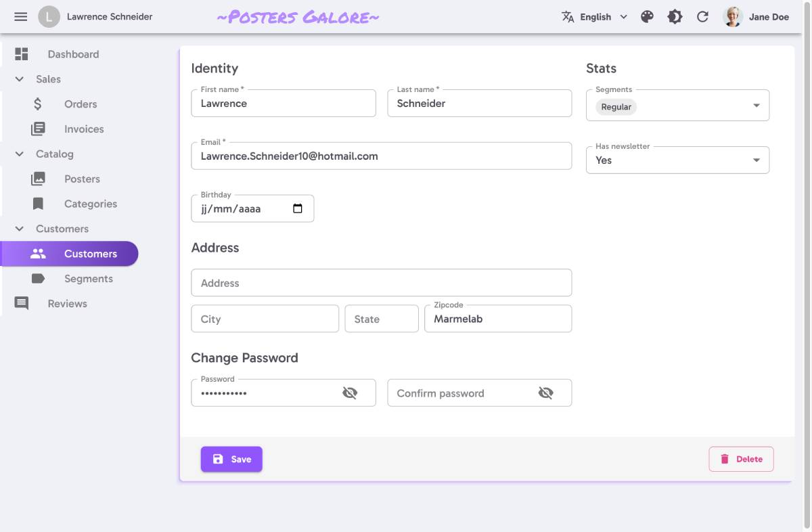Collapse the Customers section in the sidebar

pyautogui.click(x=19, y=229)
